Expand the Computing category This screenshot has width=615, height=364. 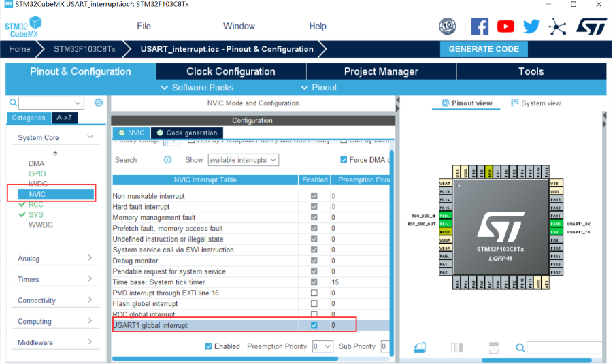(90, 321)
